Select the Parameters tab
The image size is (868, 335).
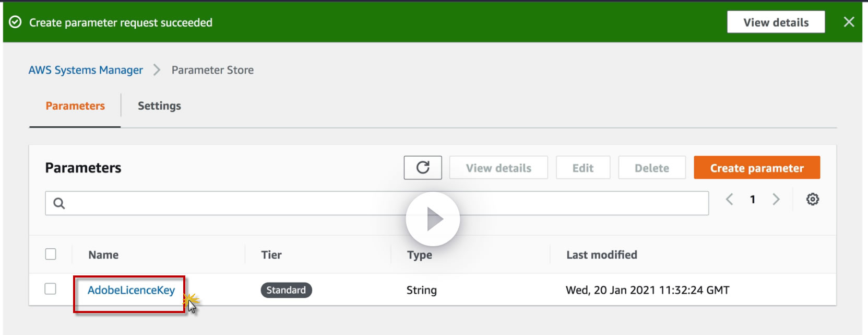[75, 106]
